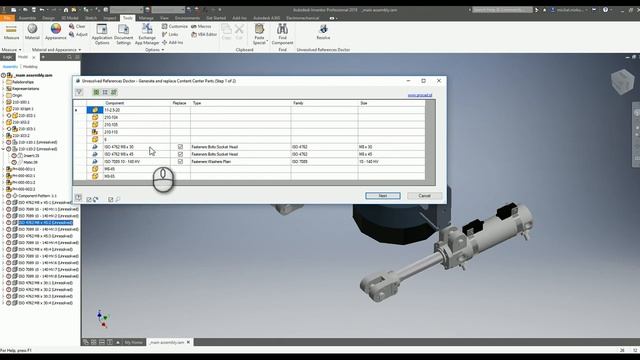Select the Measure tool in the ribbon
The width and height of the screenshot is (640, 360).
(x=11, y=32)
